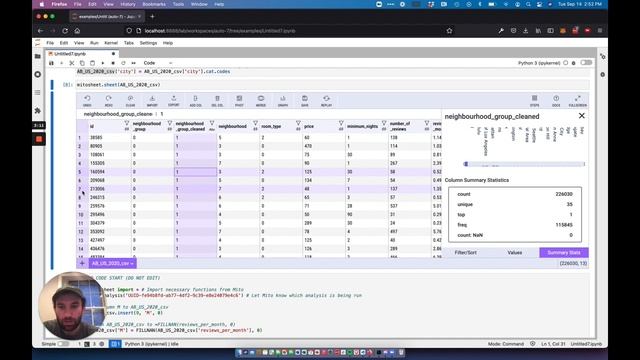Open filter for the price column
640x360 pixels.
pos(341,123)
